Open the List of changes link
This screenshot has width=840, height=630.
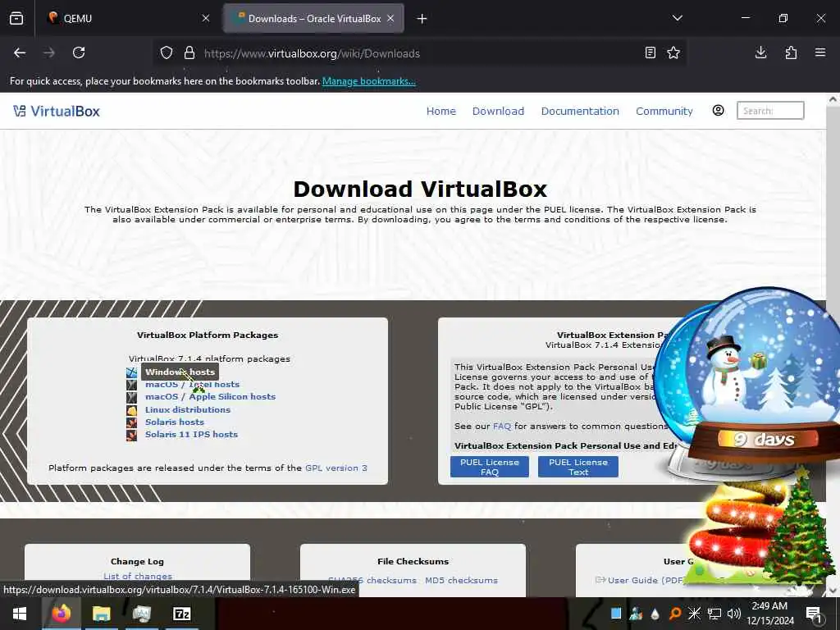pyautogui.click(x=138, y=577)
